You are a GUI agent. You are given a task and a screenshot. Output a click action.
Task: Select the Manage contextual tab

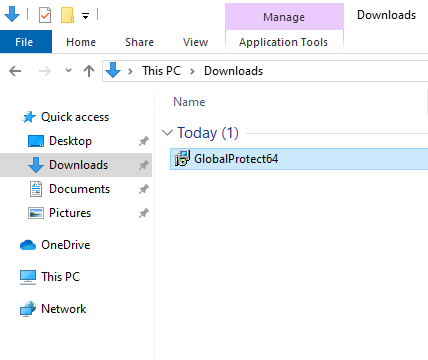[x=284, y=17]
